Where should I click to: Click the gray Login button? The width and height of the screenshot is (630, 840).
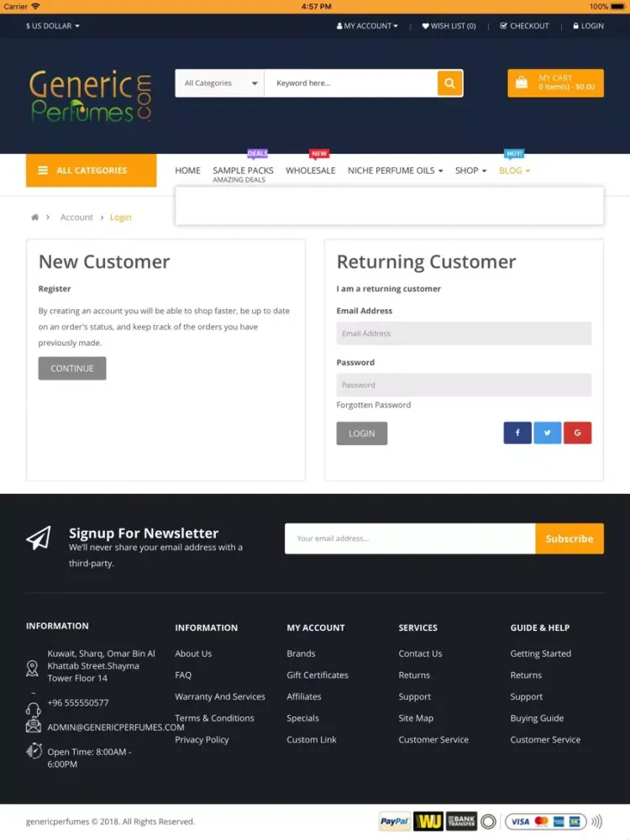click(x=361, y=433)
